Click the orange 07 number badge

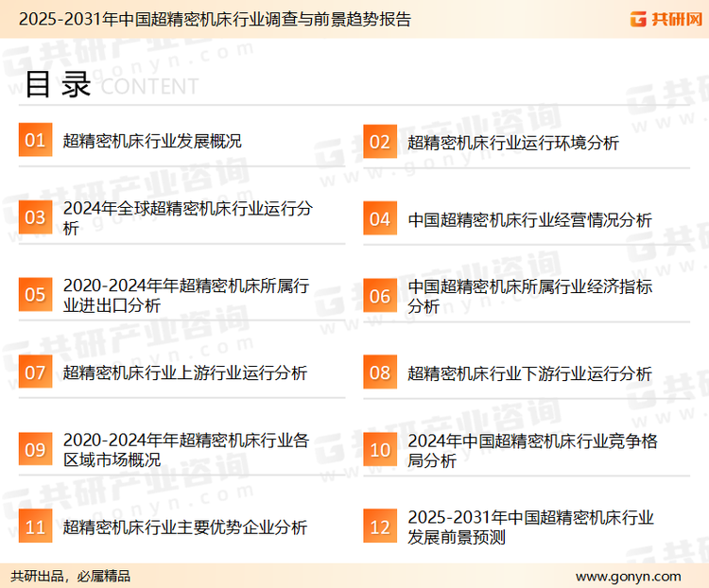pyautogui.click(x=35, y=372)
